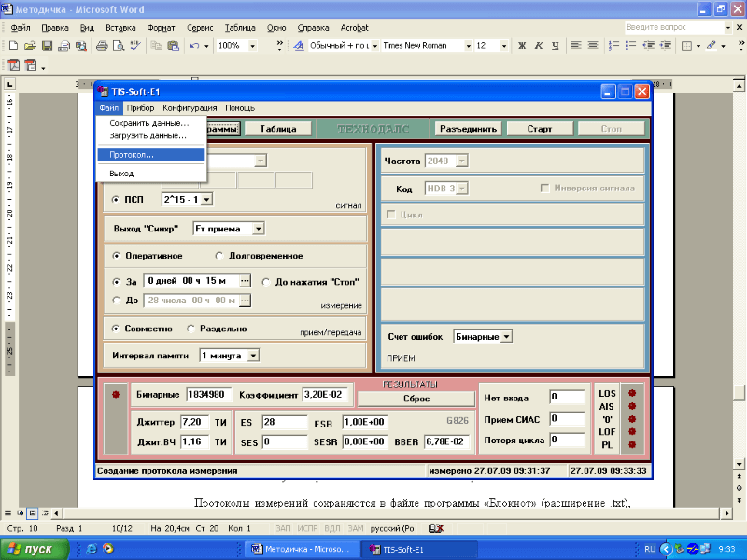The width and height of the screenshot is (747, 560).
Task: Open the Styles and Formatting icon
Action: pos(299,46)
